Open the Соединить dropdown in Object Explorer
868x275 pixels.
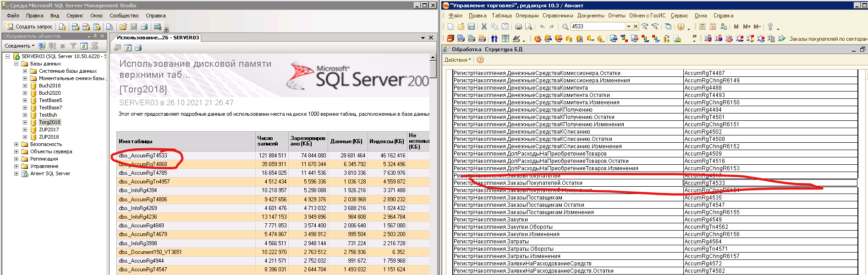coord(20,46)
